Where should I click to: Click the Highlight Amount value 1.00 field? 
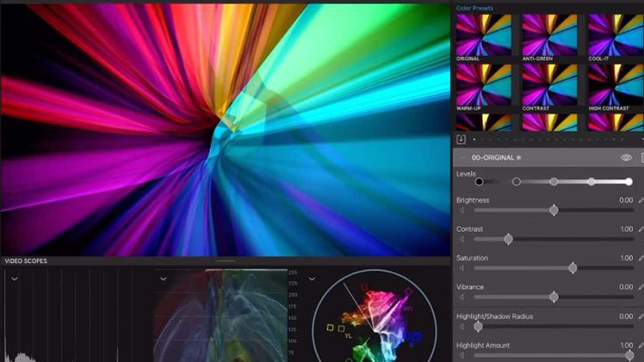pos(627,345)
